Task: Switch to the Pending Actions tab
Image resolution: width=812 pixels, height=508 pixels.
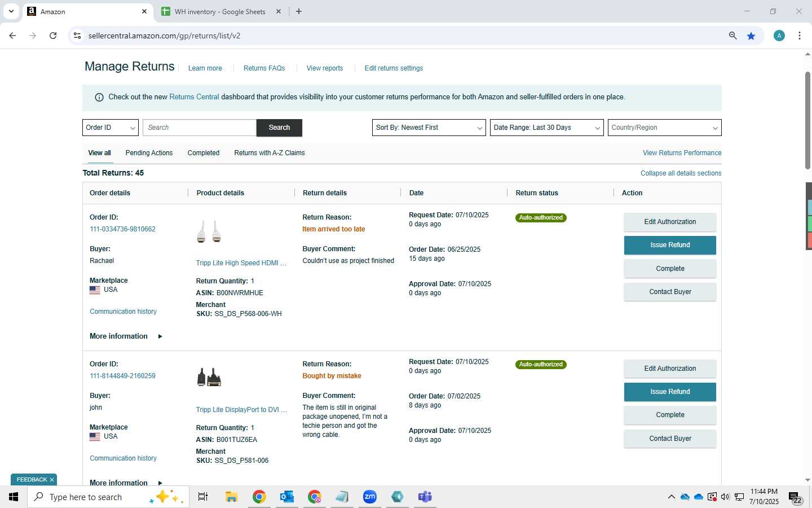Action: point(149,153)
